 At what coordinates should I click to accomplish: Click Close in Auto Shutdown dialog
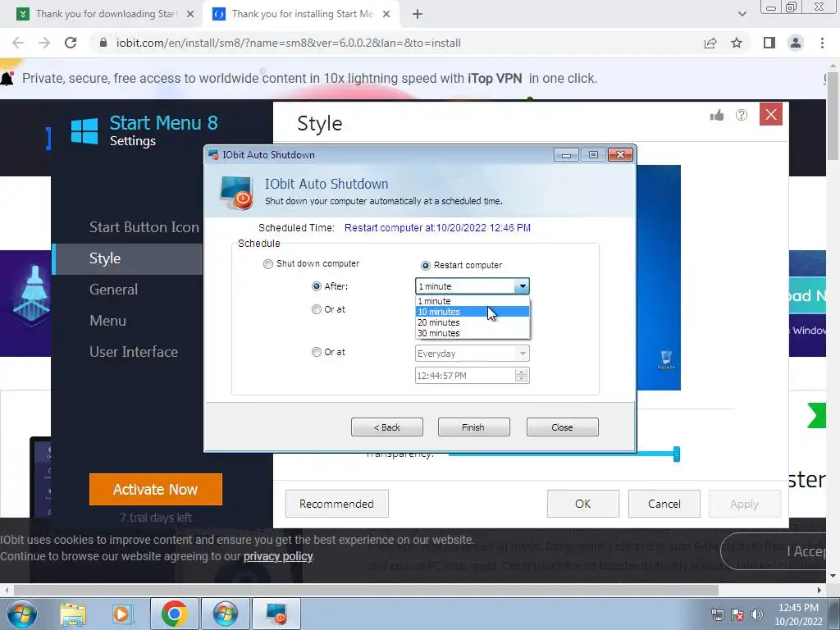pyautogui.click(x=563, y=427)
